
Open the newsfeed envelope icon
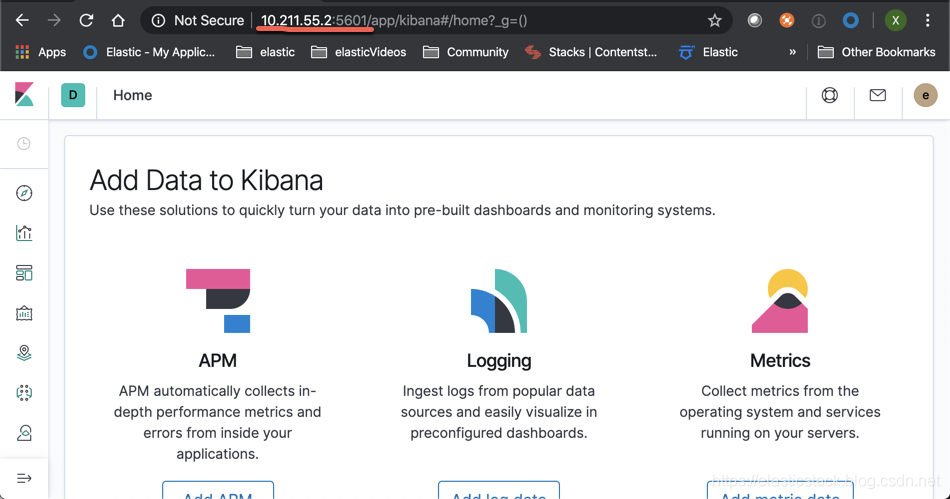click(x=878, y=95)
